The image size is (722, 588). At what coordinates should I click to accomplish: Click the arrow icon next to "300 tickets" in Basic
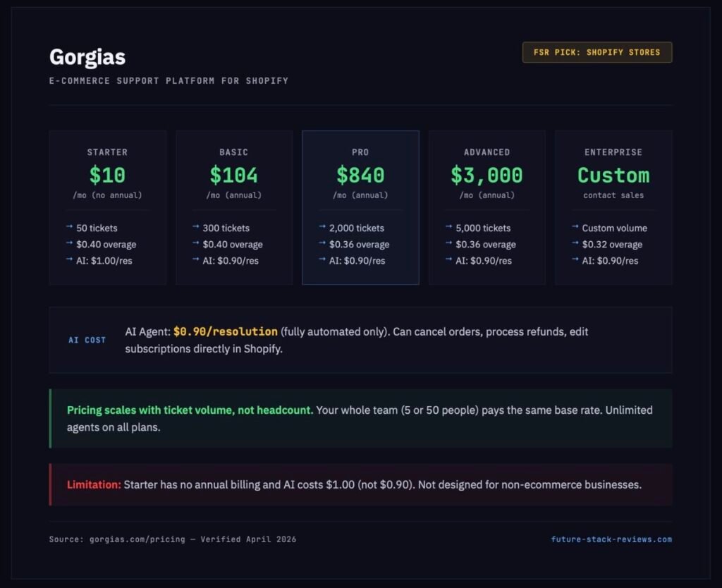pos(196,228)
